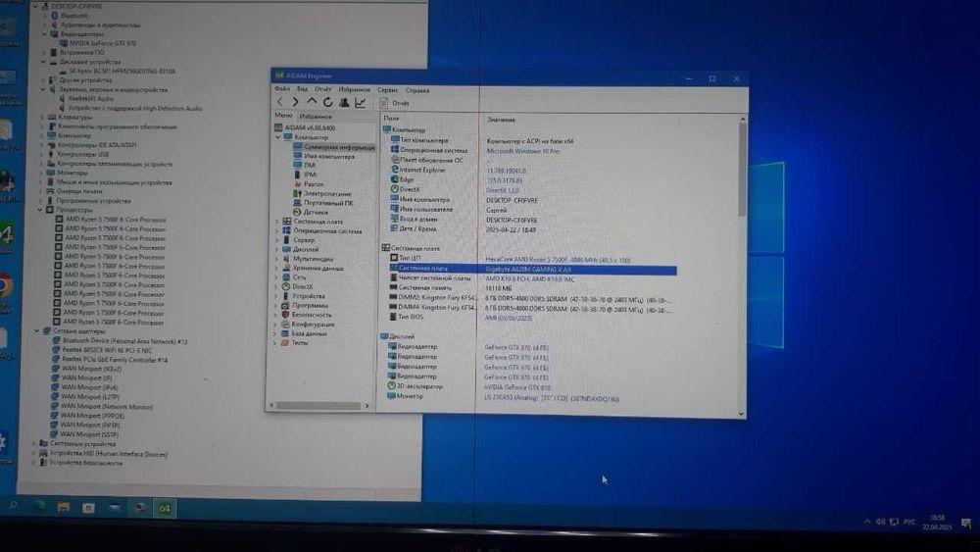Open the NVIDIA GeForce GTX 970 link
This screenshot has height=552, width=980.
pos(516,387)
